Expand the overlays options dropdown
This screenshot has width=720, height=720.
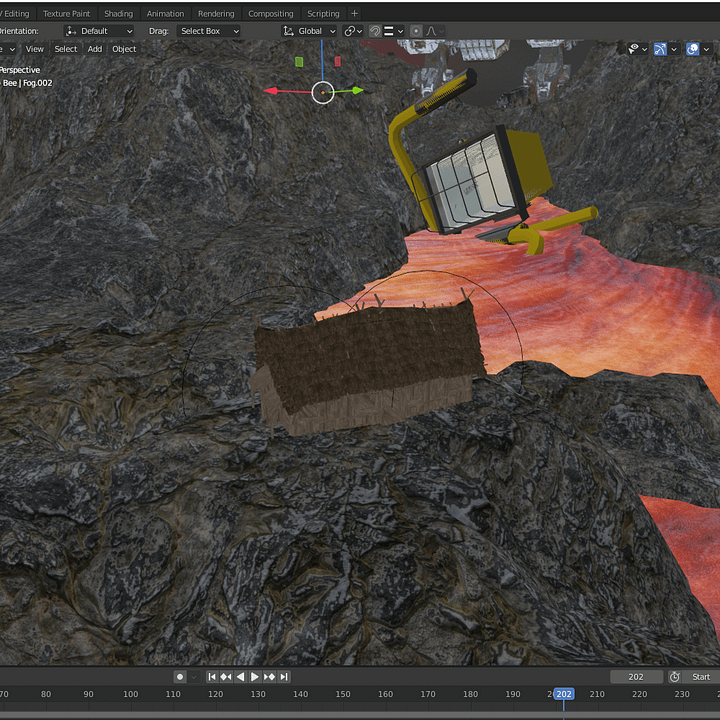tap(706, 49)
